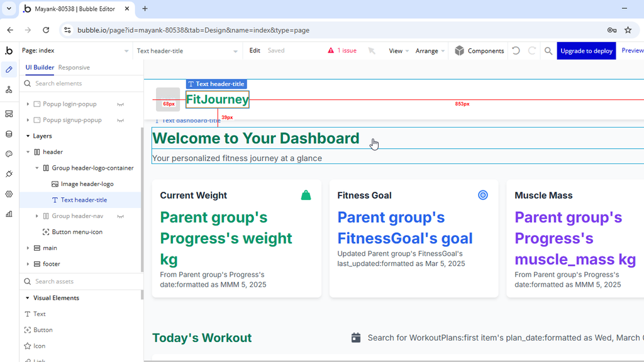Open the Page: index dropdown
Viewport: 644px width, 362px height.
(x=75, y=50)
